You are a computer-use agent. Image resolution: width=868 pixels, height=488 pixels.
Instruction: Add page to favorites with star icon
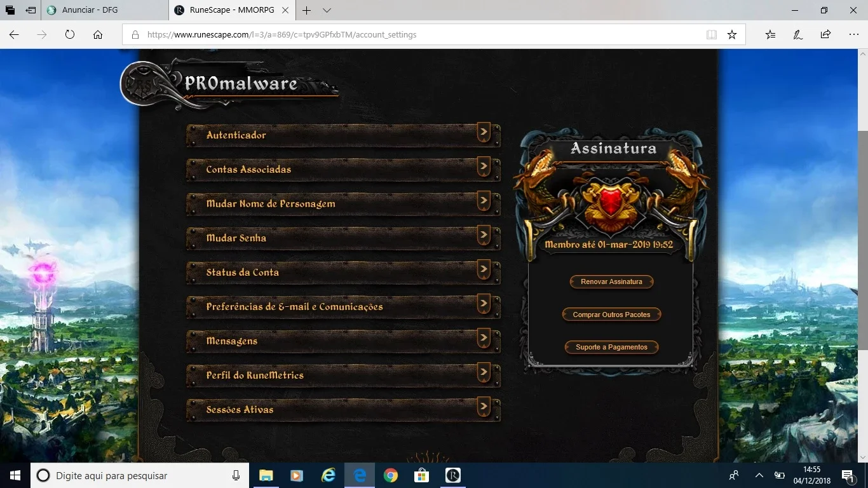click(732, 35)
